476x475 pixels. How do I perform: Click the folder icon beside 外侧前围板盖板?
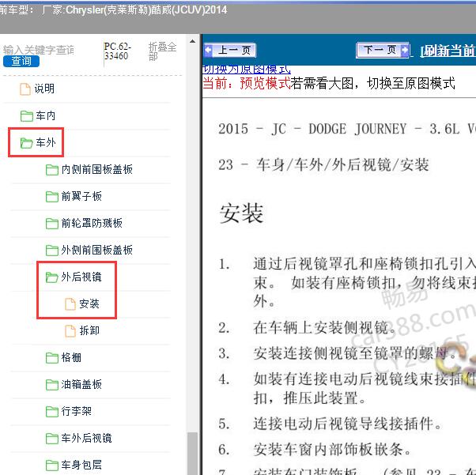coord(52,251)
